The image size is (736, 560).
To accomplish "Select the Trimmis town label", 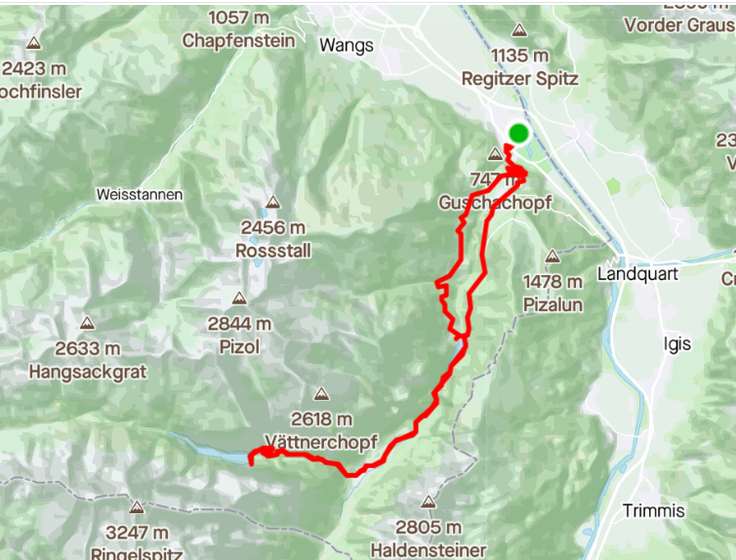I will pos(653,510).
